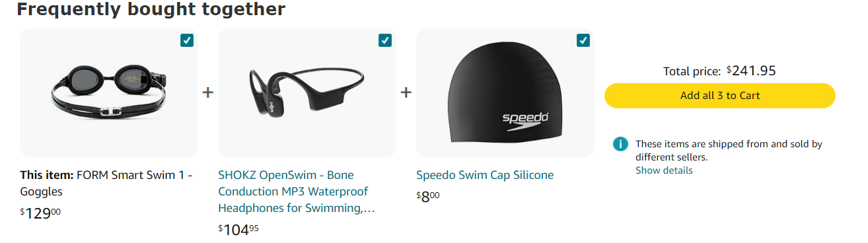868x243 pixels.
Task: Open the black Speedo swim cap image
Action: pyautogui.click(x=505, y=92)
